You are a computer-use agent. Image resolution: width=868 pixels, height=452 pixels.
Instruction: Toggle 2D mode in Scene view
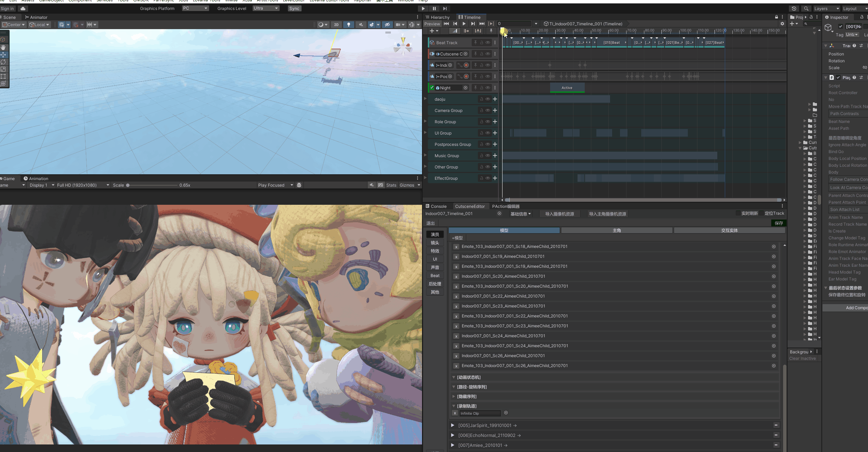(x=336, y=25)
